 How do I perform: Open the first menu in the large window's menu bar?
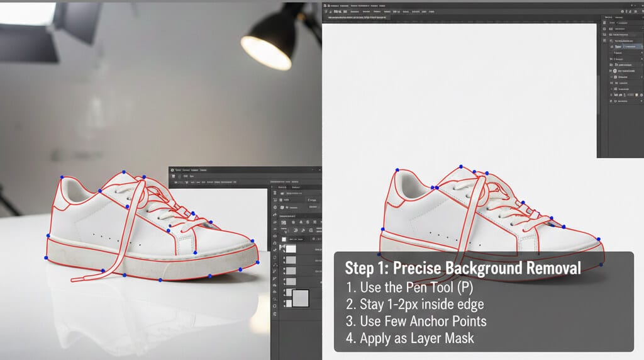335,6
